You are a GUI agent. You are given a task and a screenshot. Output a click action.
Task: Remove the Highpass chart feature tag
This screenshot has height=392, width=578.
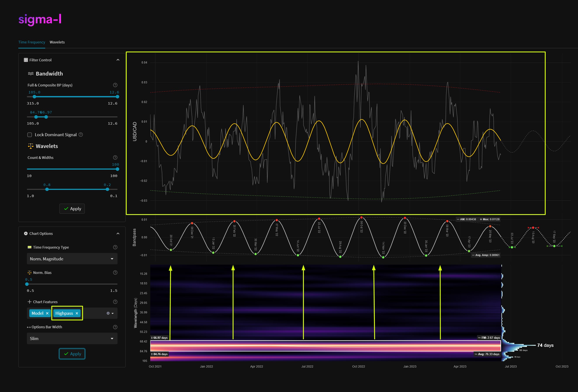pos(77,313)
